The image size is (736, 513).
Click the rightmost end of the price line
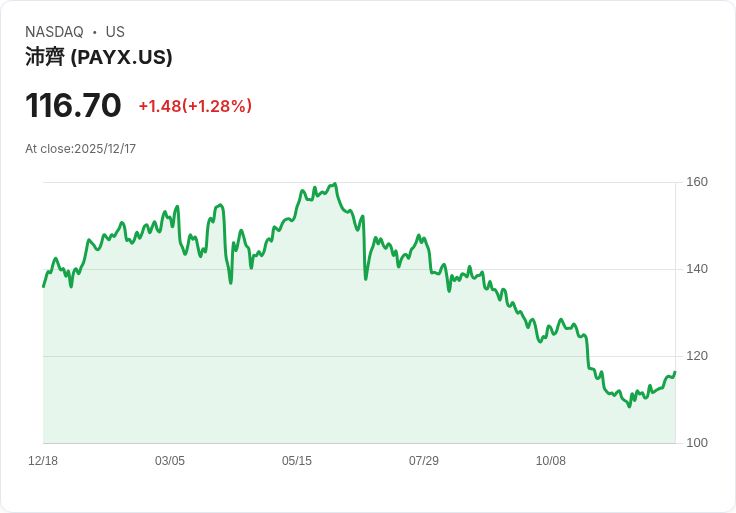[x=675, y=372]
